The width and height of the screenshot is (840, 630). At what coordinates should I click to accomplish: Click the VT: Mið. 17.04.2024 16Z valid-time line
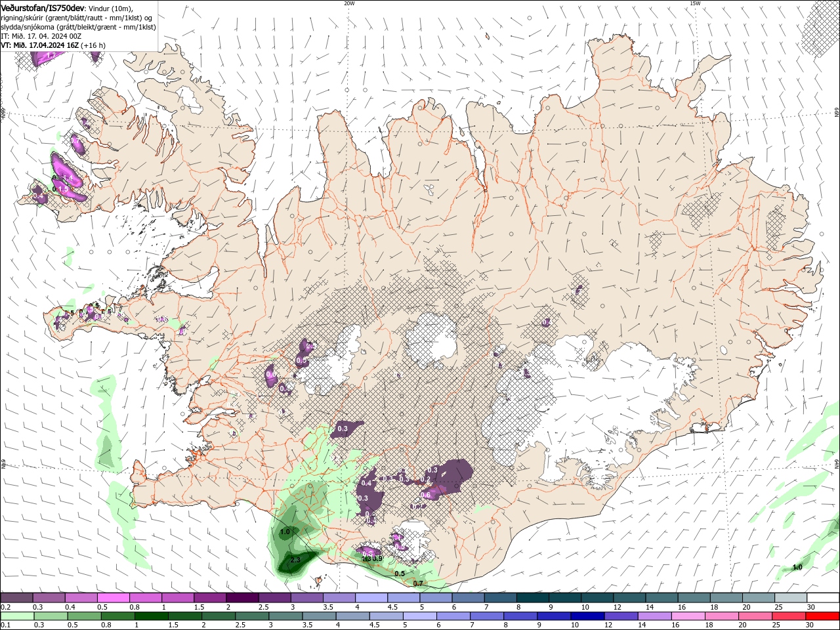[53, 45]
